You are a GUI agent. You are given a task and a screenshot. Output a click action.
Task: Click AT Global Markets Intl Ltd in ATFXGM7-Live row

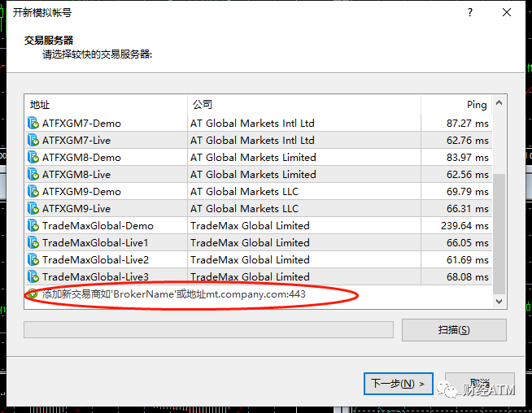point(252,140)
